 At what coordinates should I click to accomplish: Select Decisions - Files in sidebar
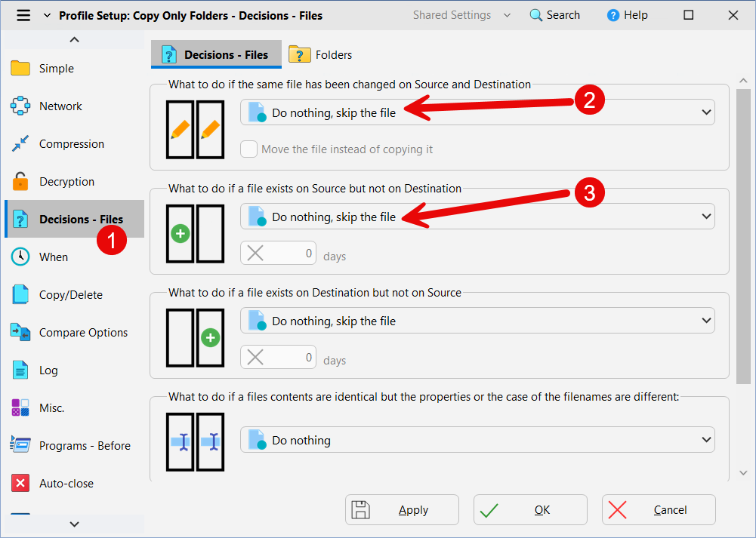tap(74, 219)
